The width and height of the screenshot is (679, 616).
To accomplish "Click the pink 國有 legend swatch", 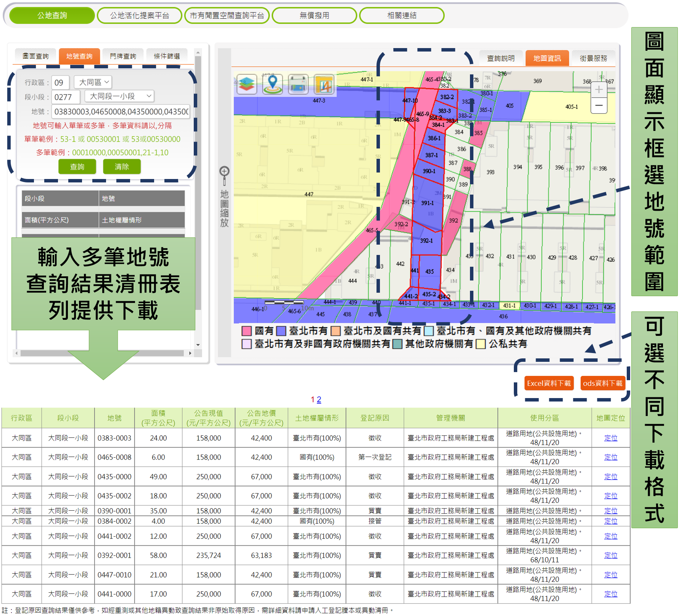I will tap(246, 331).
